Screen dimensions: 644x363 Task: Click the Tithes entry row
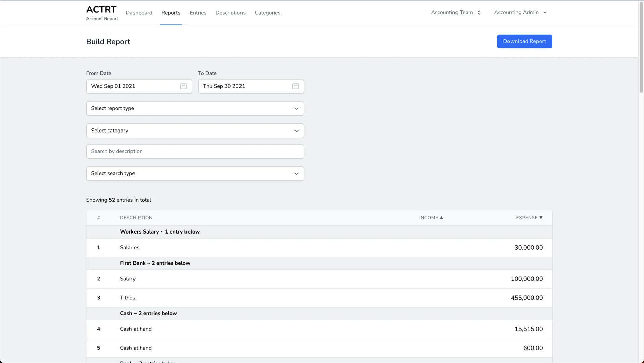click(x=319, y=298)
